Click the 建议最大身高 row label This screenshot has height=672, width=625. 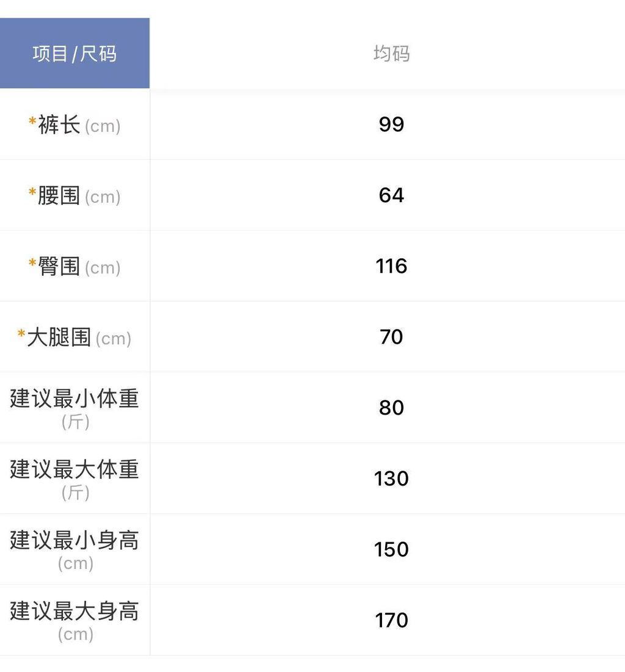(74, 612)
